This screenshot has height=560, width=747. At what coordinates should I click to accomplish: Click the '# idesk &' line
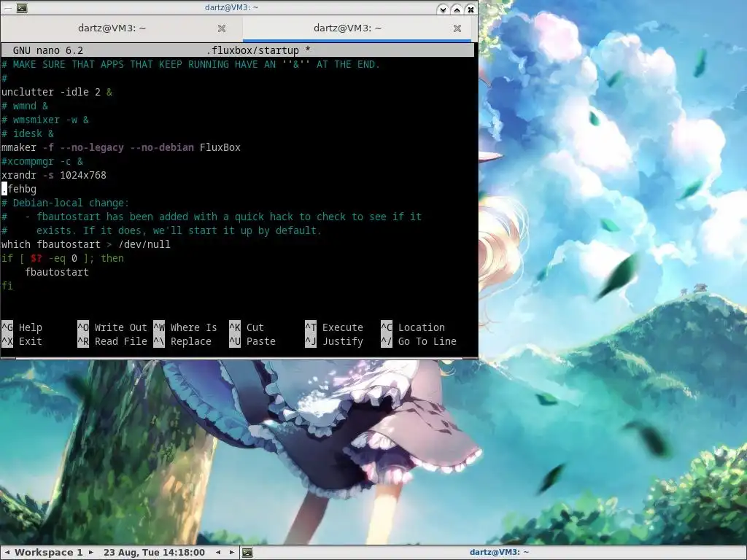point(28,133)
